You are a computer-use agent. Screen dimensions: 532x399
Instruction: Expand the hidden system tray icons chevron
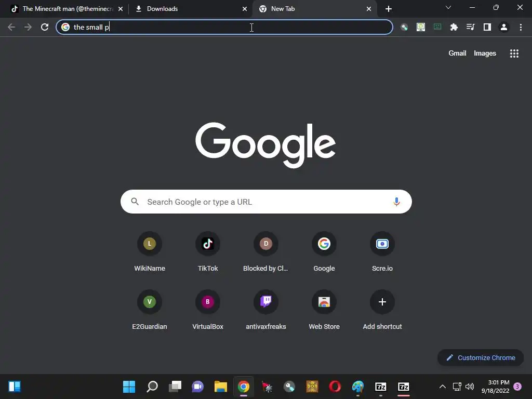tap(443, 387)
